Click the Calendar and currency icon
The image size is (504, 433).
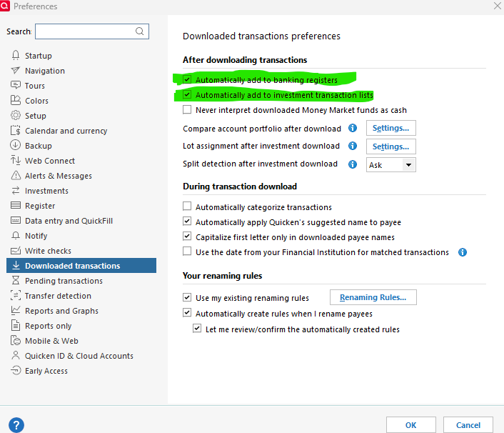tap(16, 130)
